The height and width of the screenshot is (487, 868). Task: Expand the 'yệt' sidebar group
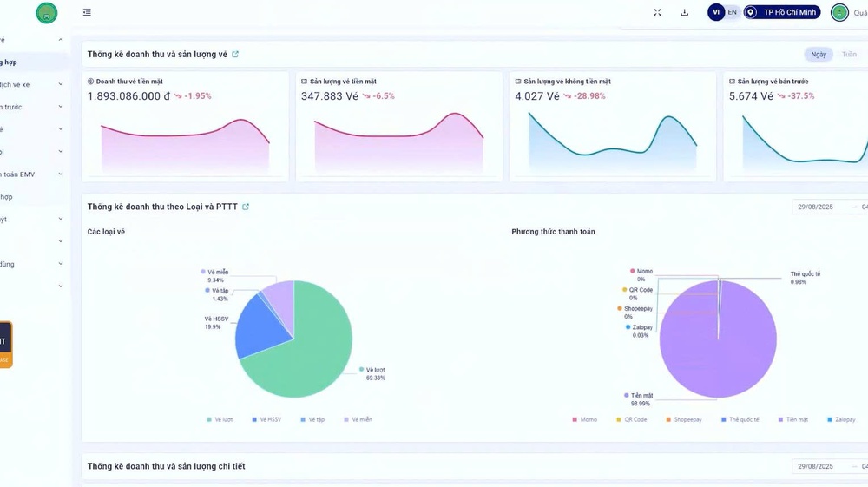click(61, 219)
